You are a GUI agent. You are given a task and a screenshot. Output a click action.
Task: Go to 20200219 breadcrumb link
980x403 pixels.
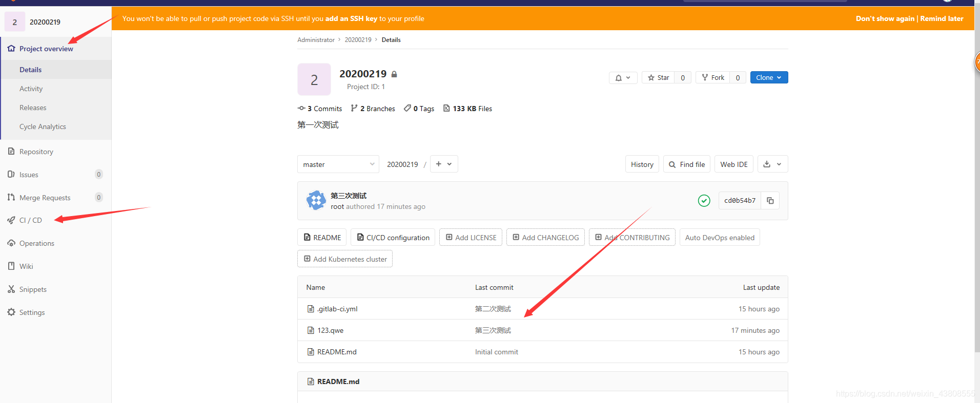tap(358, 40)
